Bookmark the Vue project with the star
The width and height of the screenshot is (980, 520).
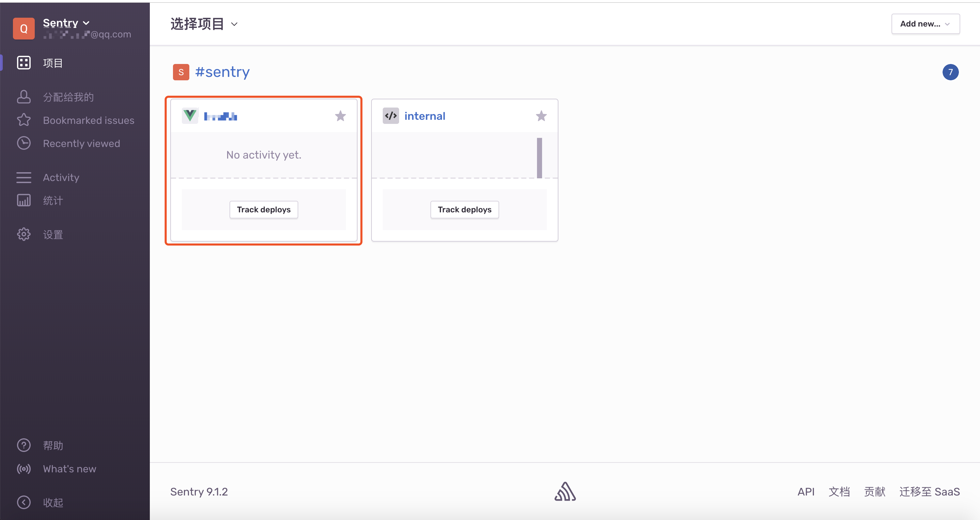[340, 116]
